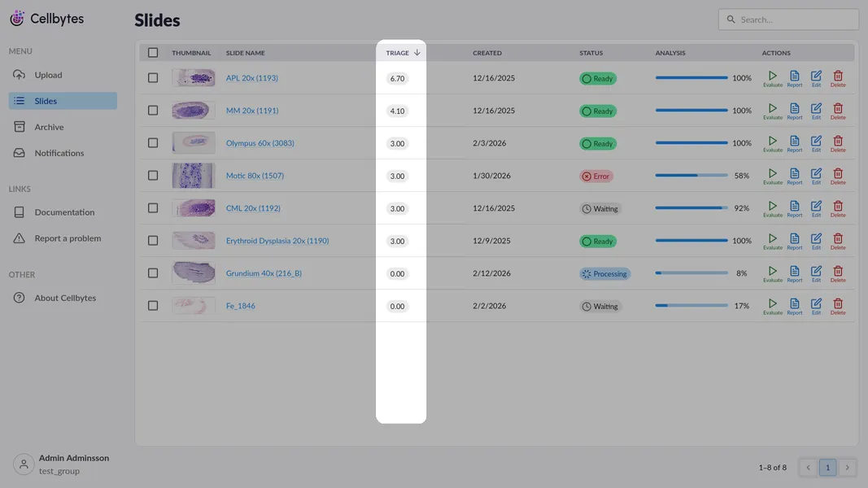Delete the Motic 80x (1507) slide
868x488 pixels.
pos(838,176)
